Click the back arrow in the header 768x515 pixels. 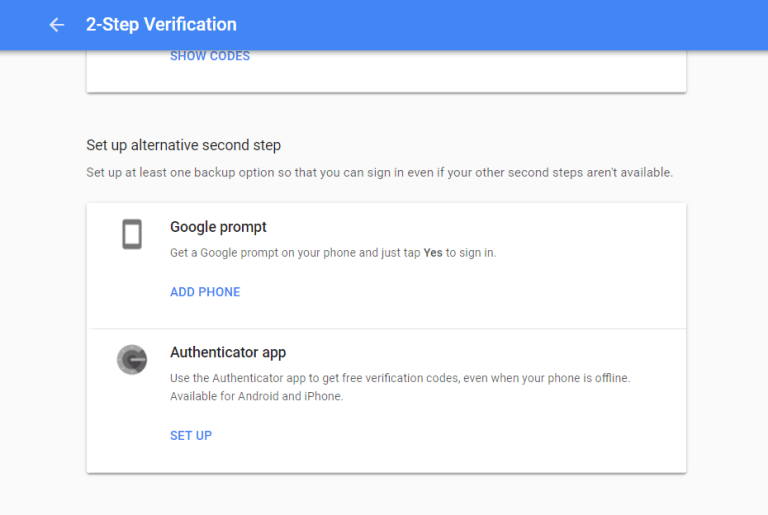(57, 24)
